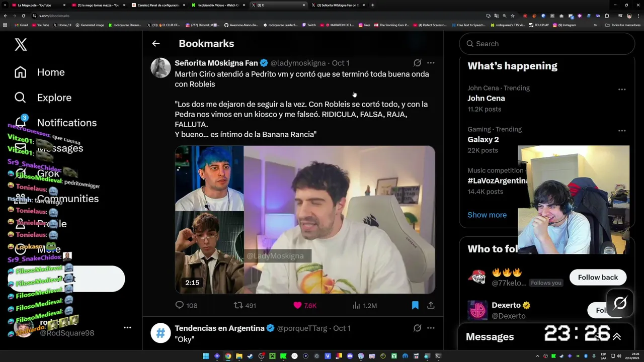The image size is (644, 362).
Task: Open Grok icon on Señorita M0skigna post
Action: pyautogui.click(x=417, y=63)
